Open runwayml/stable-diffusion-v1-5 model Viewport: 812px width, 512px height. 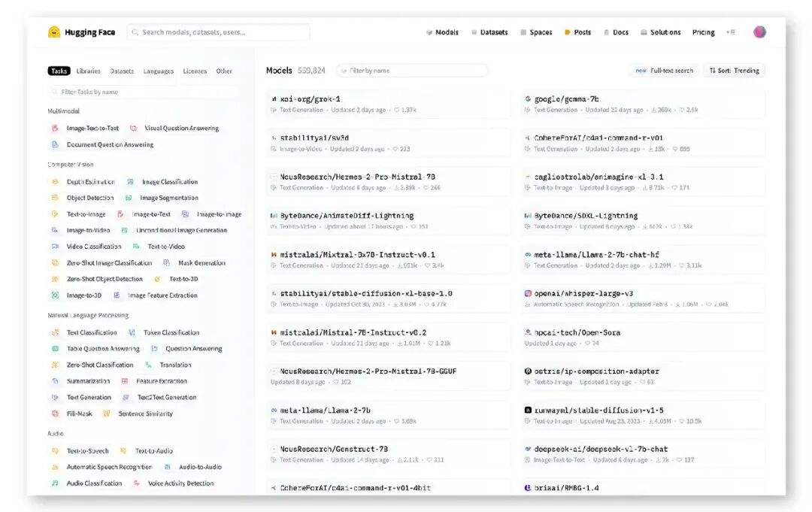pyautogui.click(x=643, y=415)
